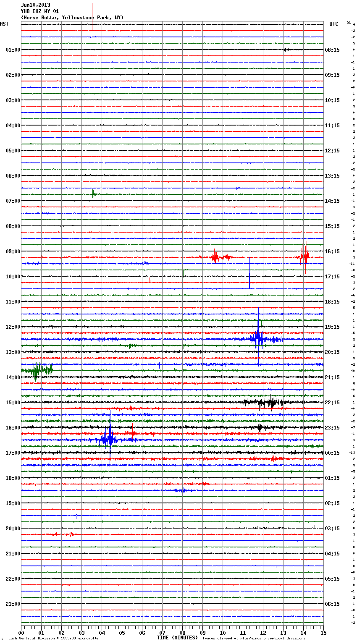Select the 13:00 MST row label
The width and height of the screenshot is (357, 644).
[13, 352]
